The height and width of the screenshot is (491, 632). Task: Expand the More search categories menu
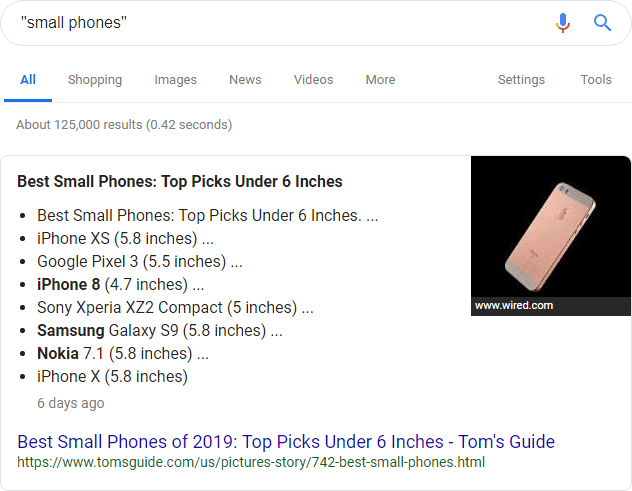click(380, 80)
